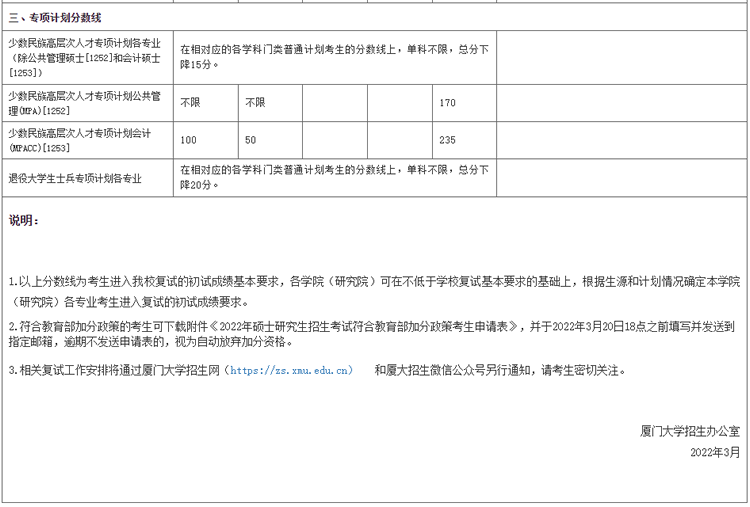Image resolution: width=750 pixels, height=507 pixels.
Task: Click the 说明： heading
Action: [x=24, y=220]
